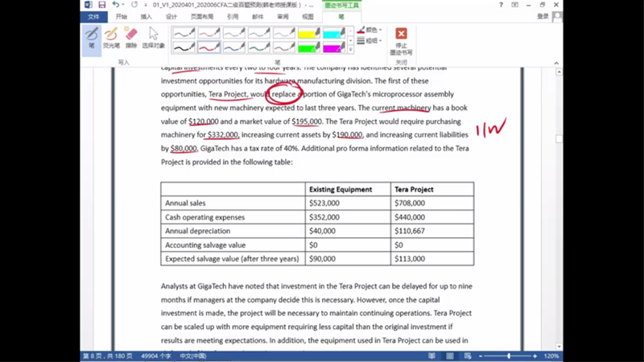Select green highlighter pen swatch
The width and height of the screenshot is (644, 362).
tap(309, 47)
